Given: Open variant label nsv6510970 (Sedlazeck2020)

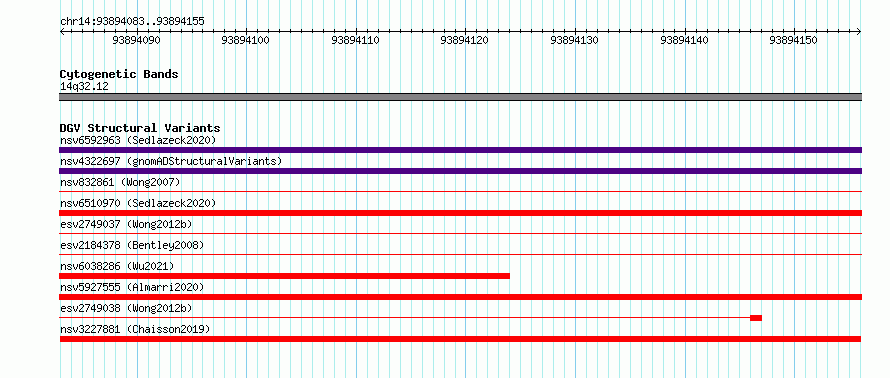Looking at the screenshot, I should point(138,203).
